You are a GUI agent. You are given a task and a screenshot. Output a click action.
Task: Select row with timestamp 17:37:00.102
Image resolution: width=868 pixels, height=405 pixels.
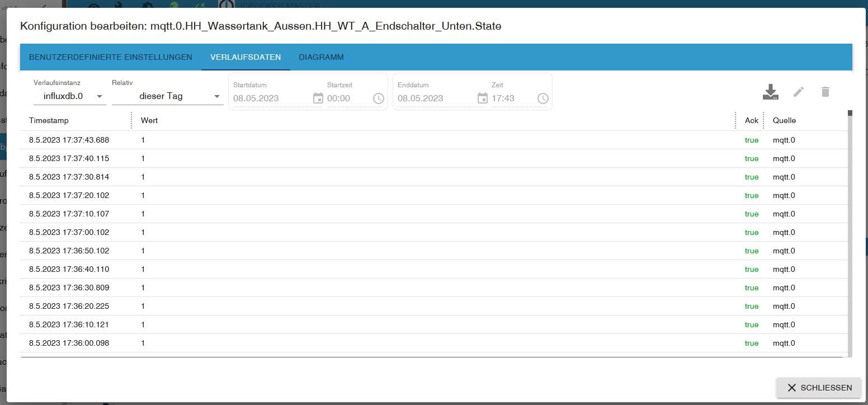(433, 232)
